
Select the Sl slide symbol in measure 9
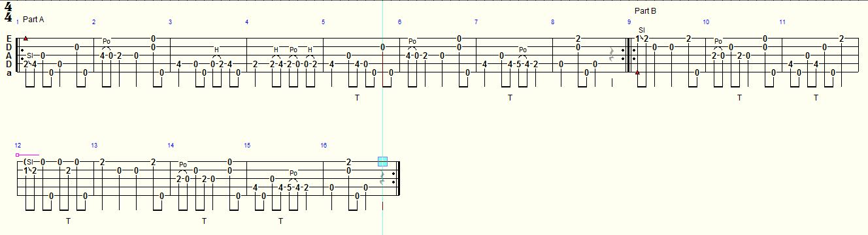coord(641,30)
